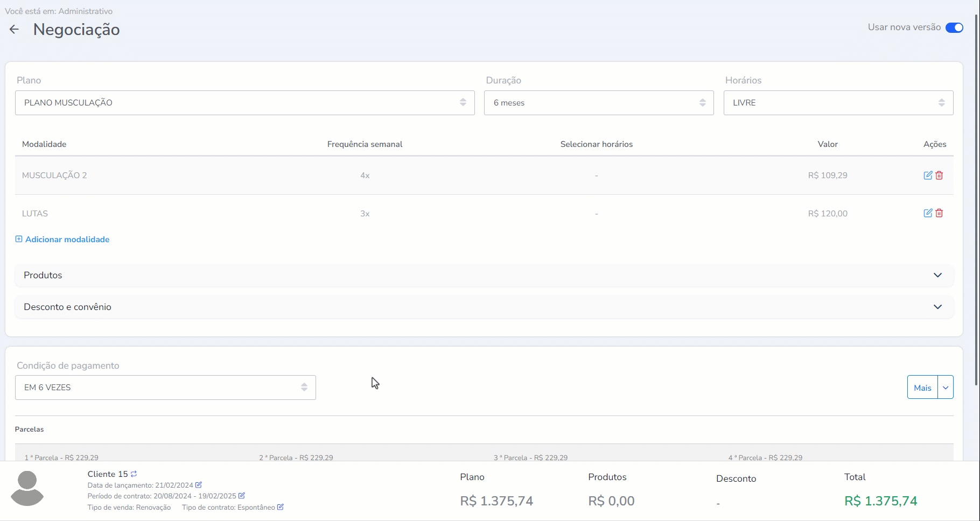Click the back arrow beside Negociação
This screenshot has height=521, width=980.
[14, 30]
